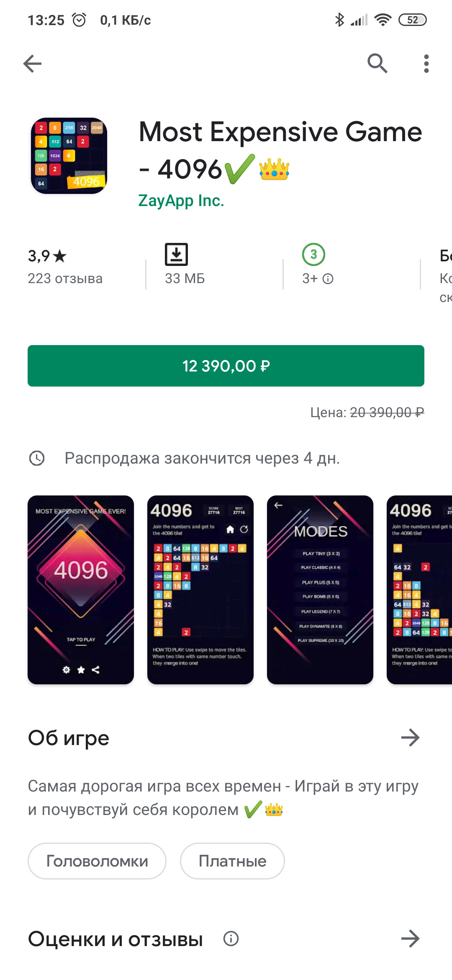
Task: Open the second screenshot showing tile gameplay
Action: point(200,590)
